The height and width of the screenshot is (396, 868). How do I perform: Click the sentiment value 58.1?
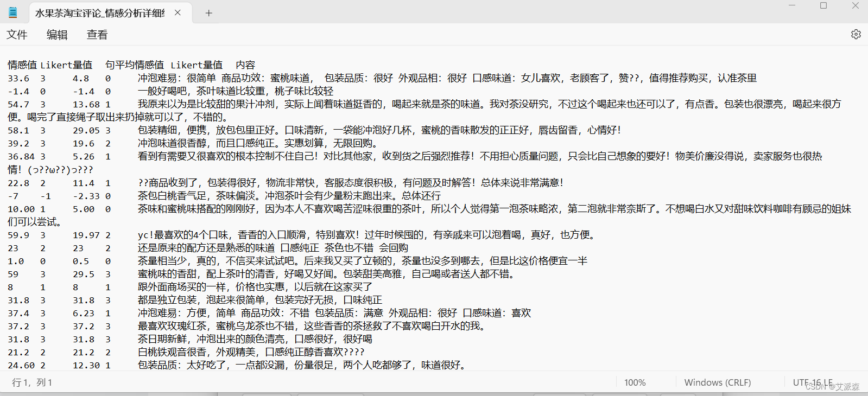pos(18,130)
